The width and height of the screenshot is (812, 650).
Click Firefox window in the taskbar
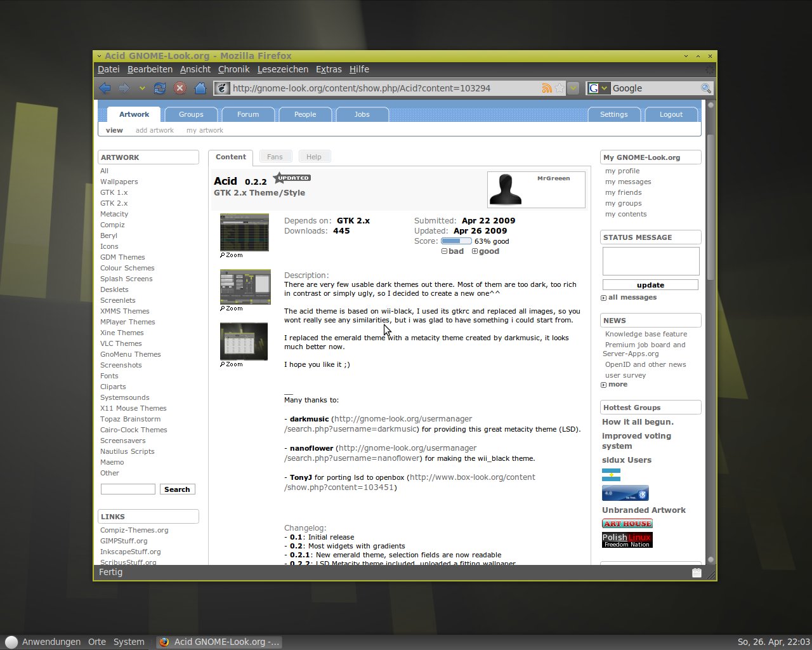coord(219,642)
